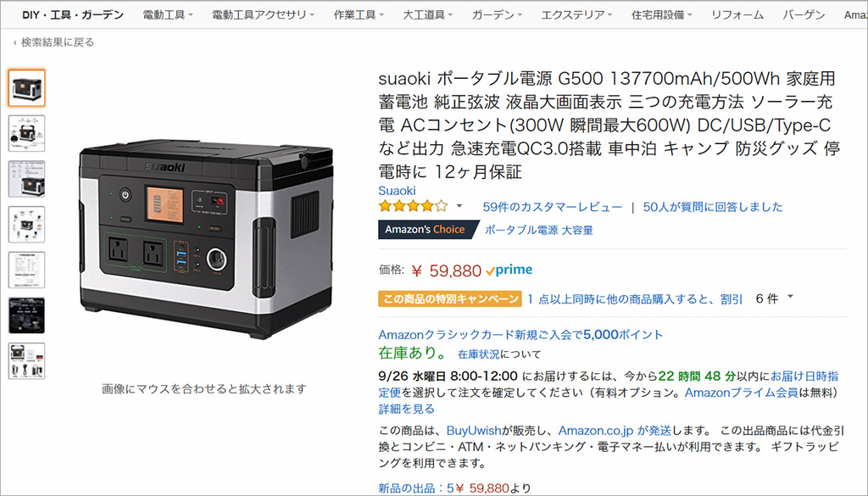Return via 検索結果に戻る link
The image size is (868, 496).
53,42
